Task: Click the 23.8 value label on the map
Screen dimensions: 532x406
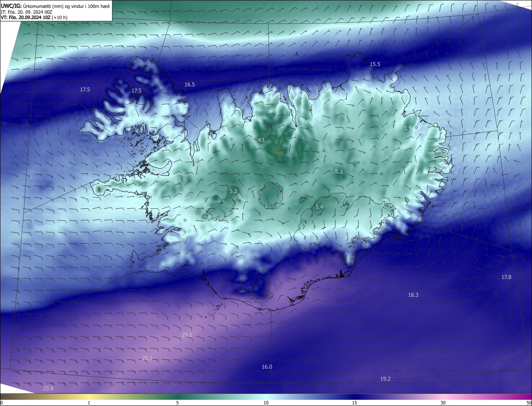Action: tap(48, 388)
